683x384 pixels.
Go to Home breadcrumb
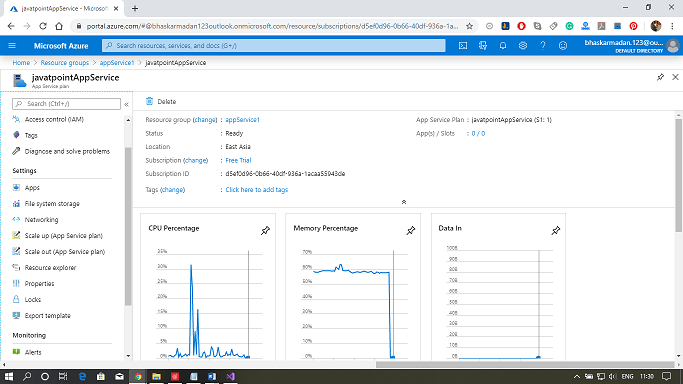(21, 63)
